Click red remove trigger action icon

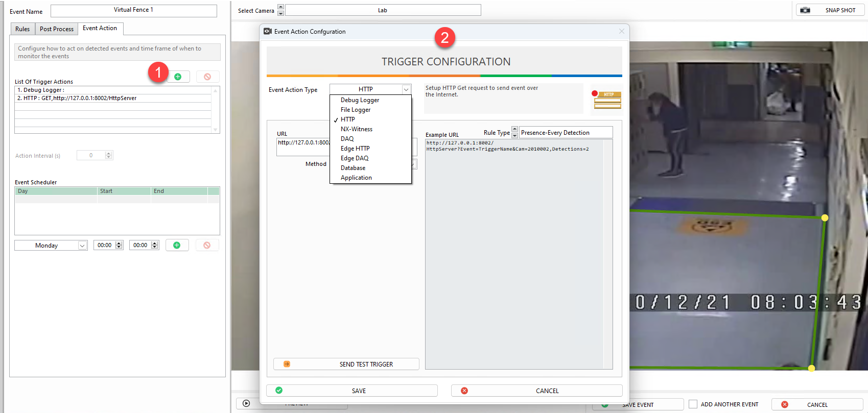pos(207,77)
